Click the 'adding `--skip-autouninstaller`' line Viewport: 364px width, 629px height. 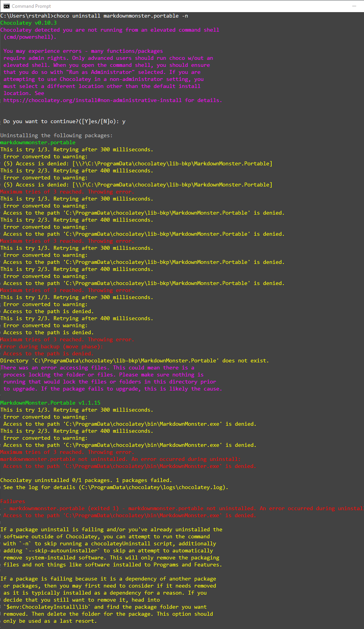108,551
